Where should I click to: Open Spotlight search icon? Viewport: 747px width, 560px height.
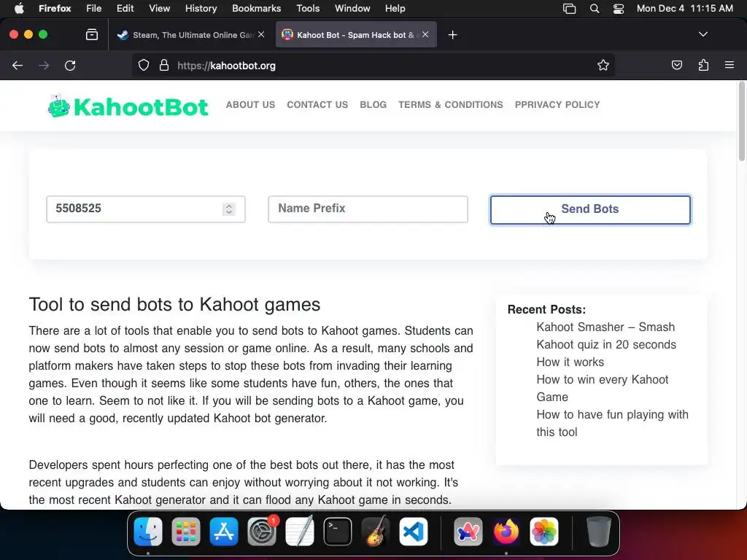click(x=594, y=9)
